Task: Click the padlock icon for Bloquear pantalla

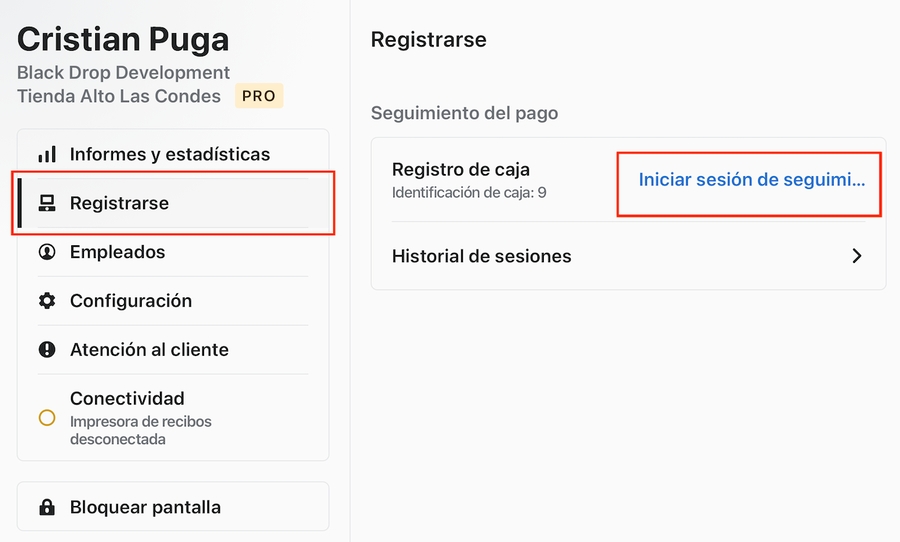Action: (47, 507)
